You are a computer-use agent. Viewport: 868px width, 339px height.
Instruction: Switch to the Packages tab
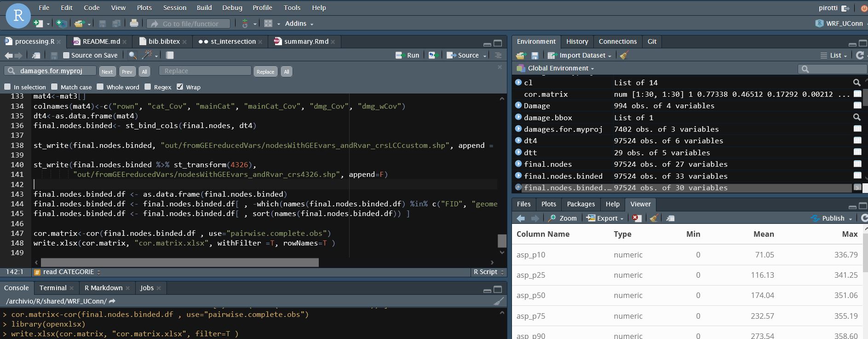click(x=581, y=204)
